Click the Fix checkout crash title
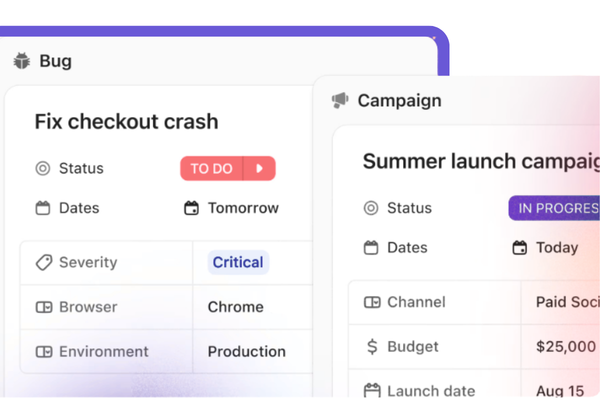Image resolution: width=600 pixels, height=400 pixels. click(127, 122)
